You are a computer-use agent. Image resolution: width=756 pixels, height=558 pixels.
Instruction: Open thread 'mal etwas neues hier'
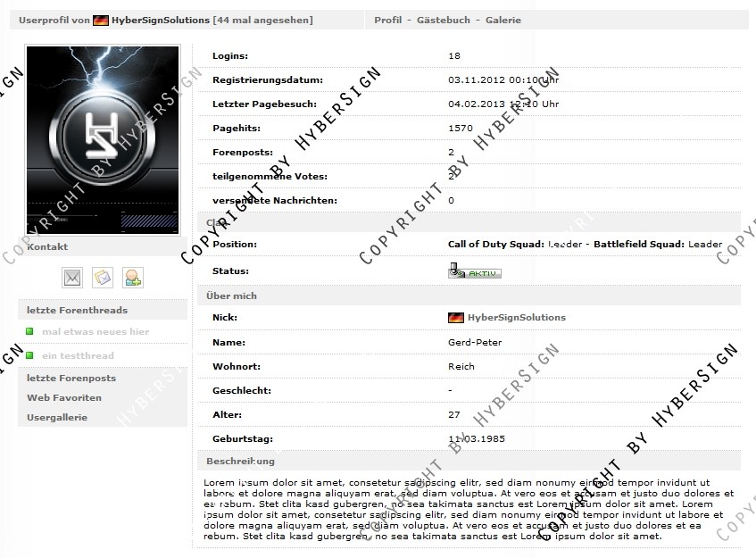(x=96, y=332)
